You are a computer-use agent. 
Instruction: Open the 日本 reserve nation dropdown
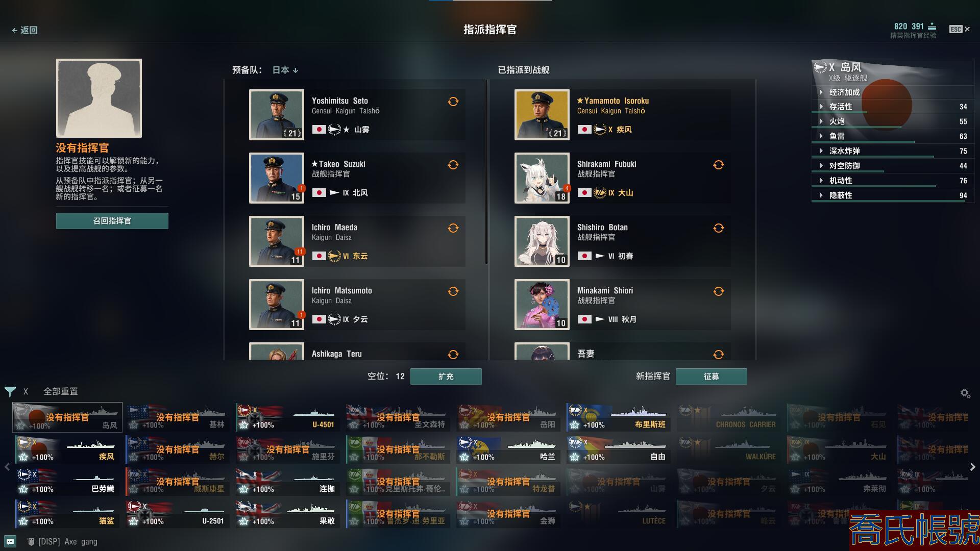click(285, 70)
